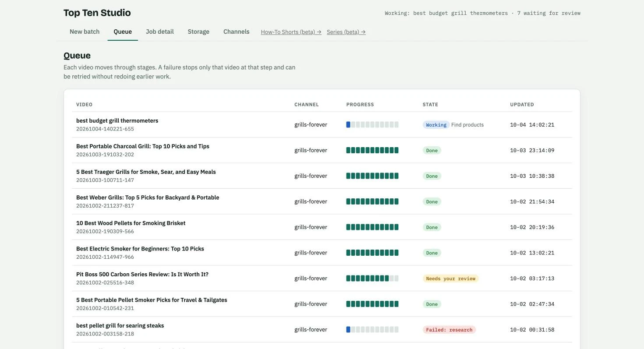Click timestamp 10-04 14:02:21
The height and width of the screenshot is (349, 644).
(x=532, y=125)
